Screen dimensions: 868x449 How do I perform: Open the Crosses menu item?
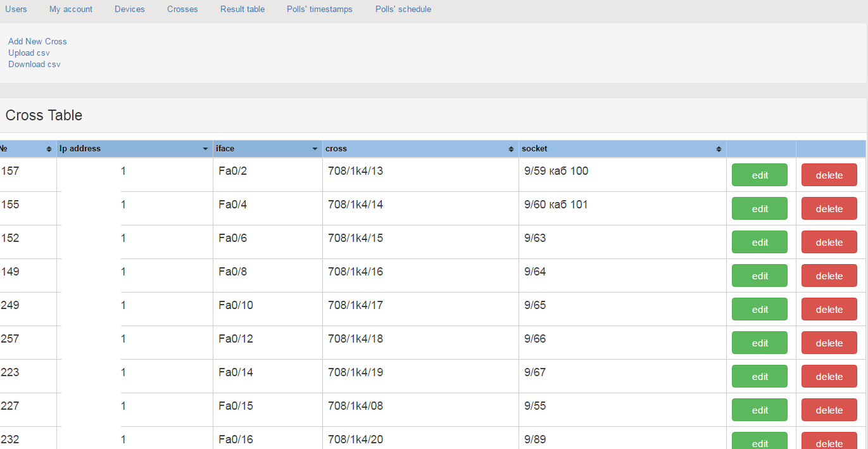point(182,9)
